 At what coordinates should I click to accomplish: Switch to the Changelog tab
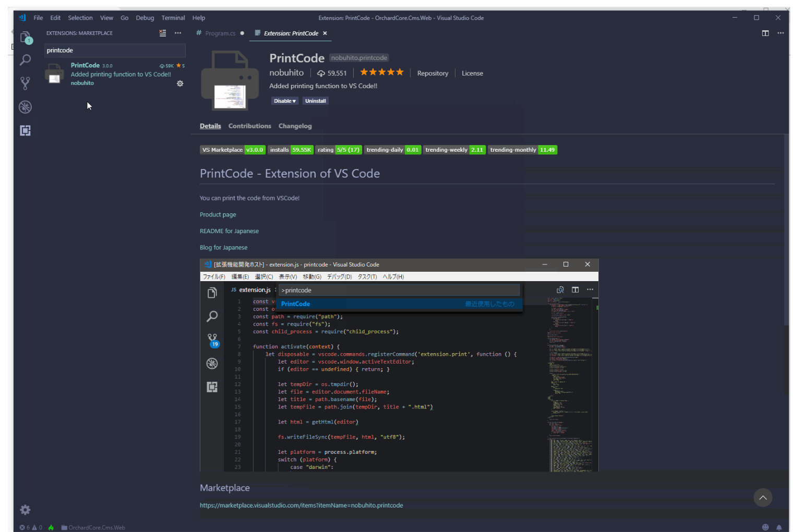coord(295,126)
